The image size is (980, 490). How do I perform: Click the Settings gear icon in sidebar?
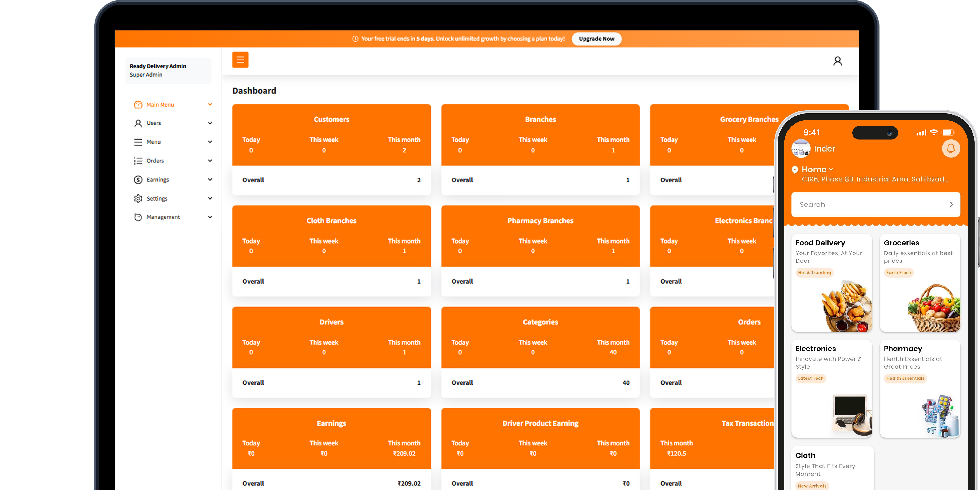(x=138, y=198)
